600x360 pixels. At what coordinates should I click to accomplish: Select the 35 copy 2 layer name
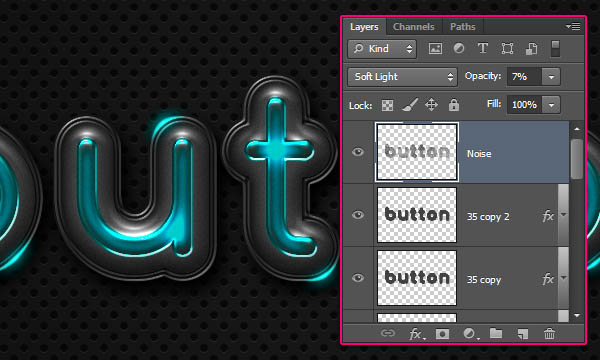[488, 217]
